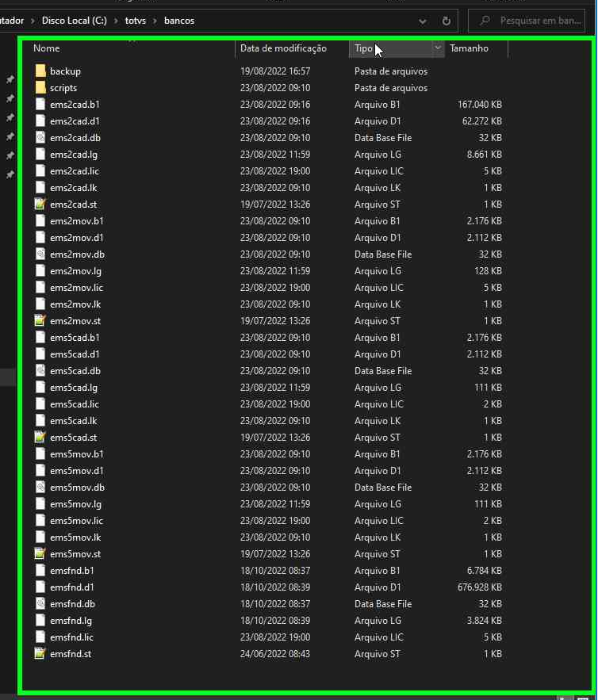Screen dimensions: 598x700
Task: Select the file ems5cad.lk
Action: [73, 420]
